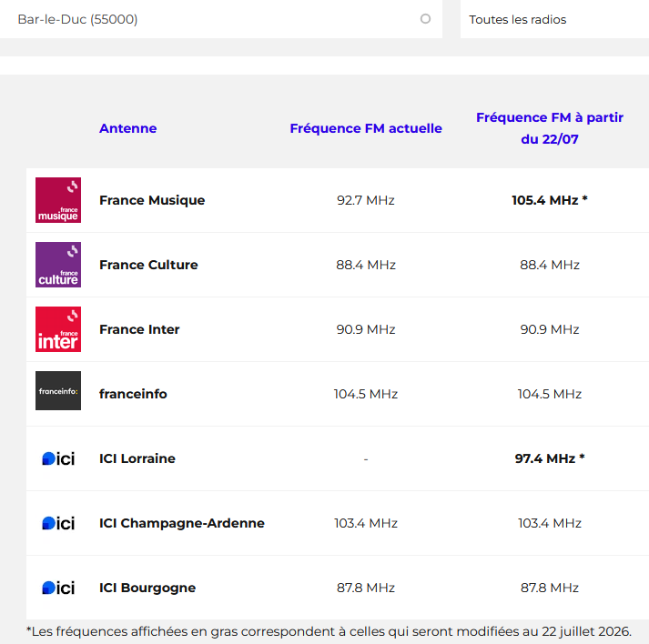This screenshot has height=644, width=649.
Task: Open the Toutes les radios dropdown
Action: tap(554, 19)
